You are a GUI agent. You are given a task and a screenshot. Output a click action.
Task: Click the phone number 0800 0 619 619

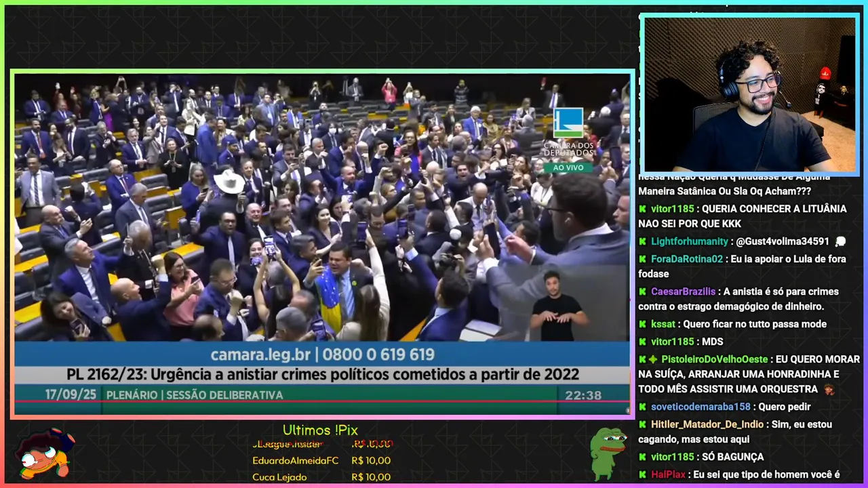pos(378,354)
